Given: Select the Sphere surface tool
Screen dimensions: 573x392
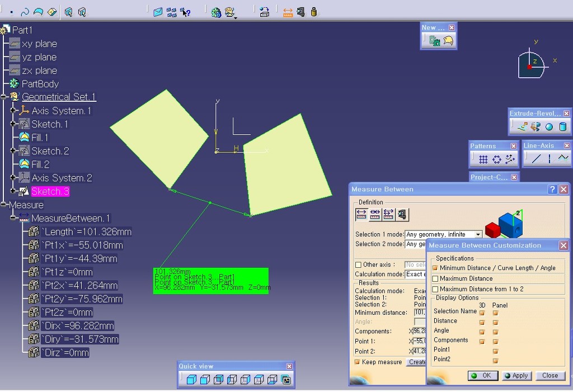Looking at the screenshot, I should pyautogui.click(x=549, y=127).
